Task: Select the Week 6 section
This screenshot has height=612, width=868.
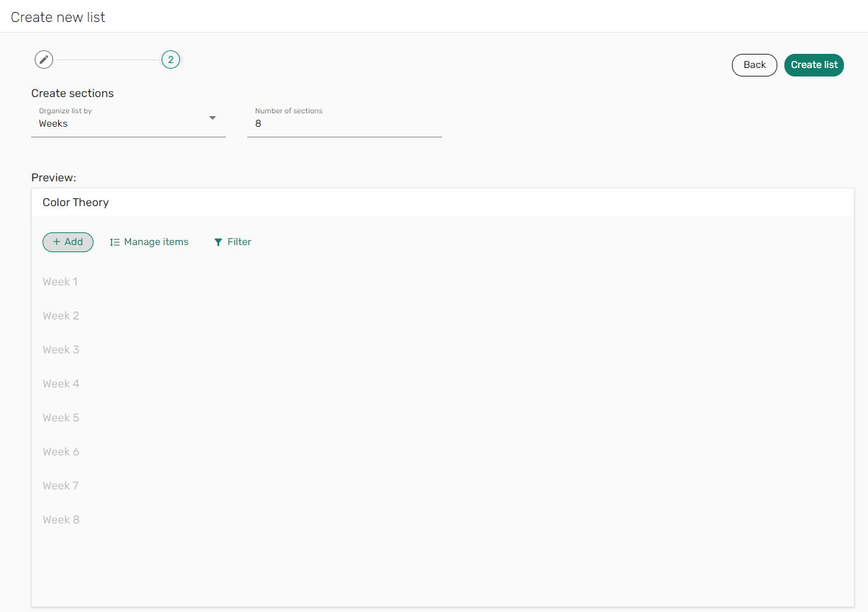Action: 61,452
